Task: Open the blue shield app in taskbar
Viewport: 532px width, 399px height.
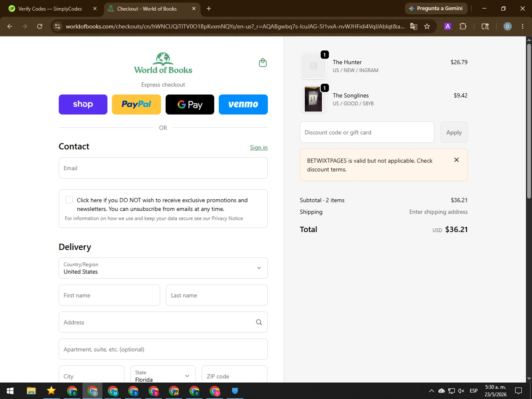Action: (x=235, y=391)
